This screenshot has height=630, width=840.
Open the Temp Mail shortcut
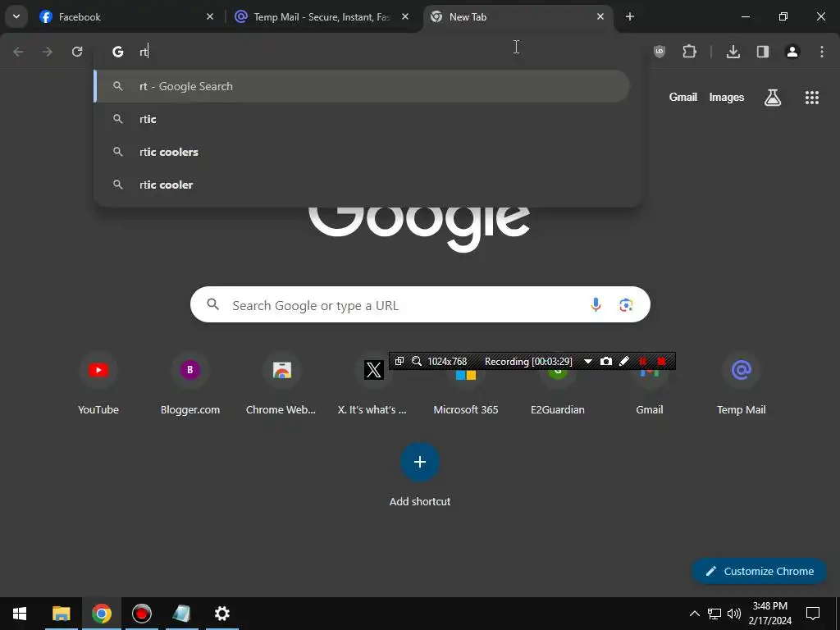click(x=742, y=384)
